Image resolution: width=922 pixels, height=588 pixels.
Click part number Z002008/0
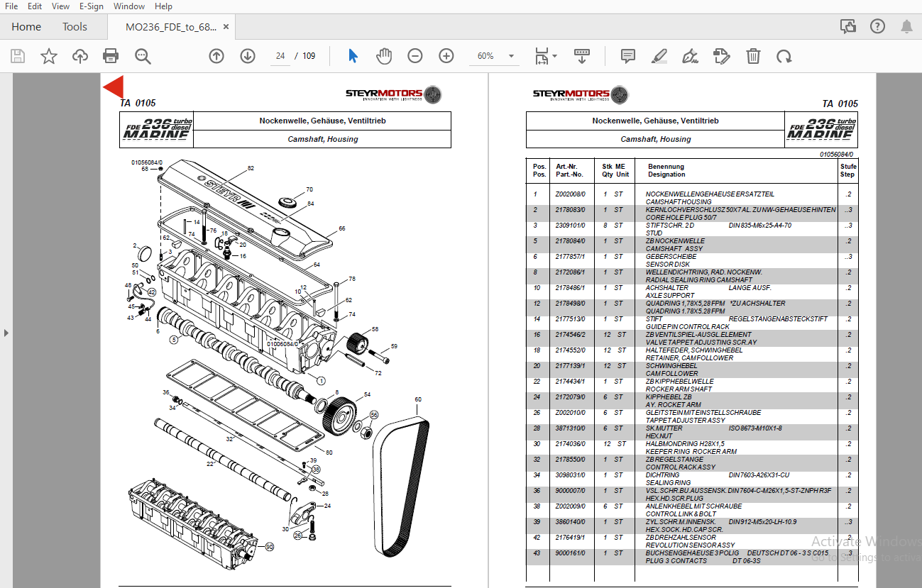tap(570, 194)
